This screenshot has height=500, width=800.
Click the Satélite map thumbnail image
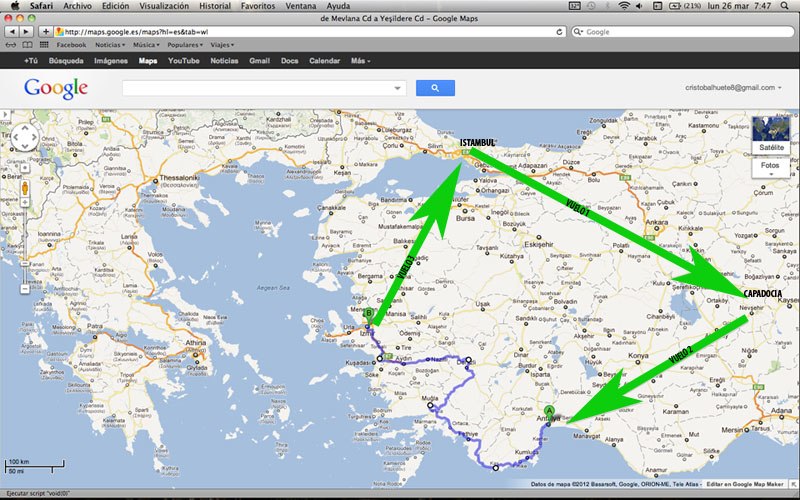pos(771,129)
